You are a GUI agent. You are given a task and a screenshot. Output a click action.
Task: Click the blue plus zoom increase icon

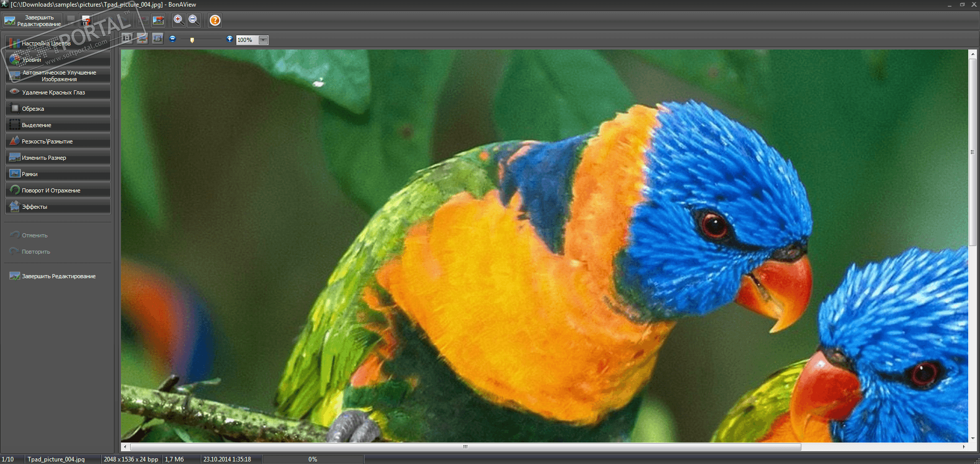tap(230, 38)
